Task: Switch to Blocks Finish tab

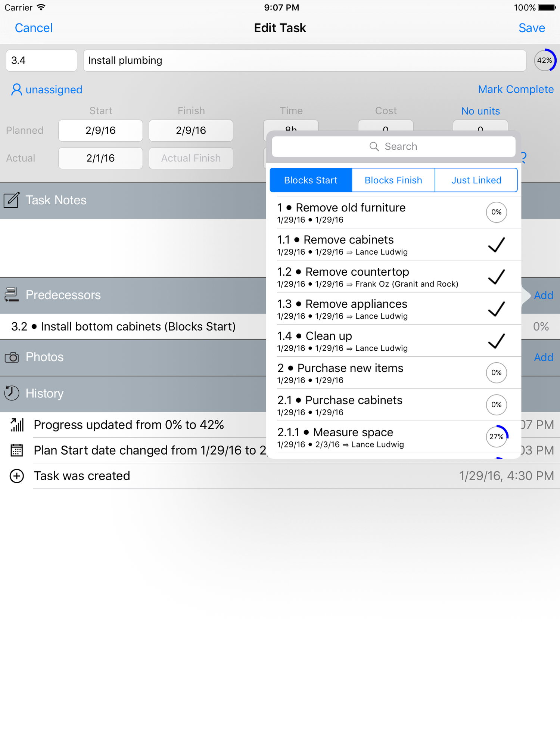Action: click(393, 180)
